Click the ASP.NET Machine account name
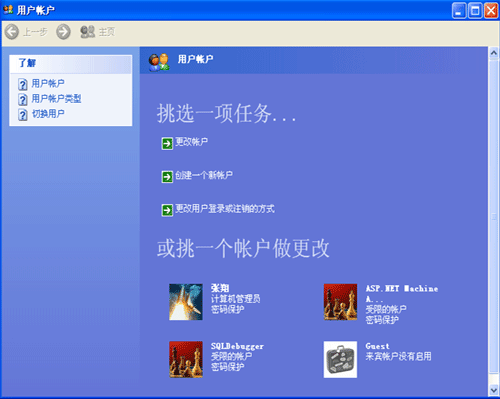500x399 pixels. point(402,293)
